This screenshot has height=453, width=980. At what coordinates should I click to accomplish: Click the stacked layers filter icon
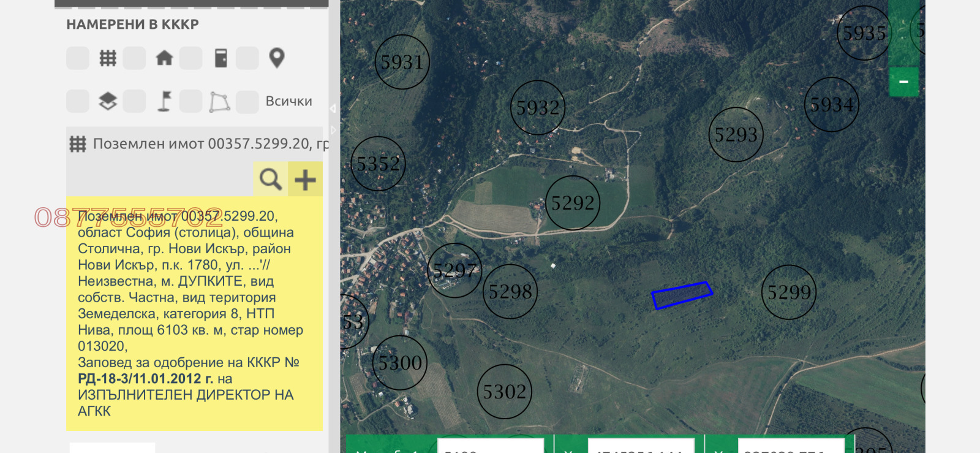tap(108, 101)
